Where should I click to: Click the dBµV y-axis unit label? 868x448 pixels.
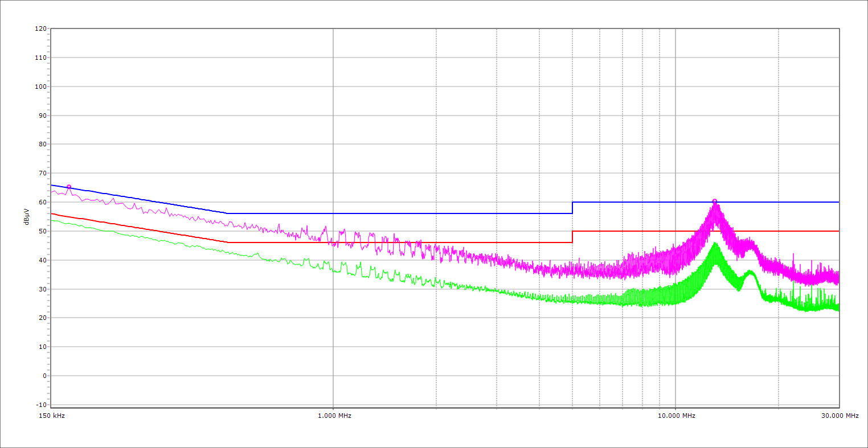(x=26, y=216)
